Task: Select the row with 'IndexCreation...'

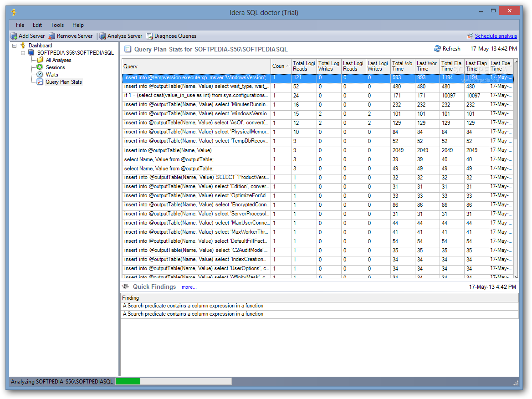Action: 317,260
